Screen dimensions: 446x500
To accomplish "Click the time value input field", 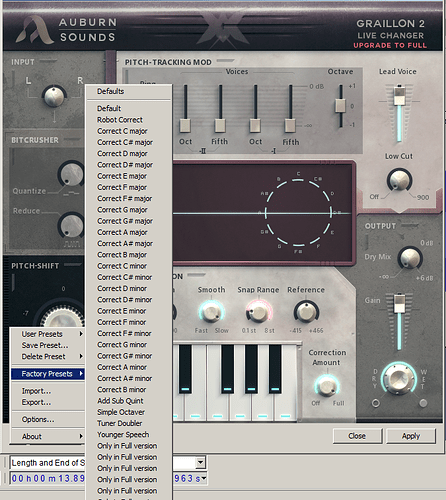I will (x=107, y=478).
